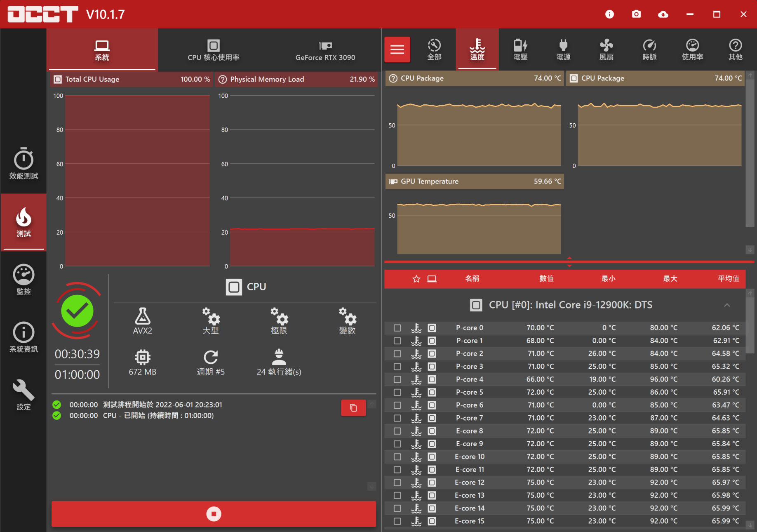The height and width of the screenshot is (532, 757).
Task: Select the 測試 flame test section
Action: tap(24, 222)
